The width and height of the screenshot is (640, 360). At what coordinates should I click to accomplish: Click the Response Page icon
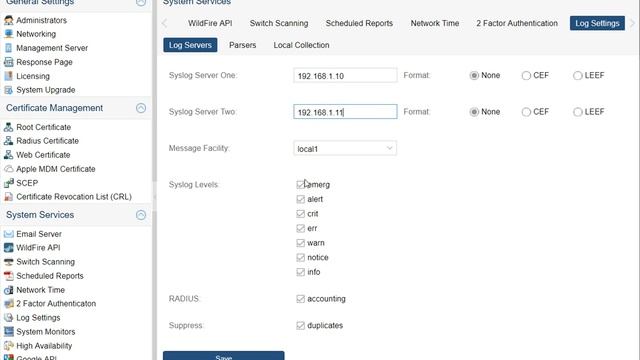coord(9,62)
